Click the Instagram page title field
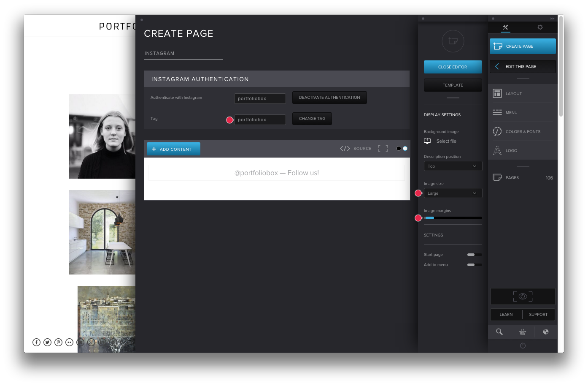Viewport: 588px width, 386px height. pos(183,53)
